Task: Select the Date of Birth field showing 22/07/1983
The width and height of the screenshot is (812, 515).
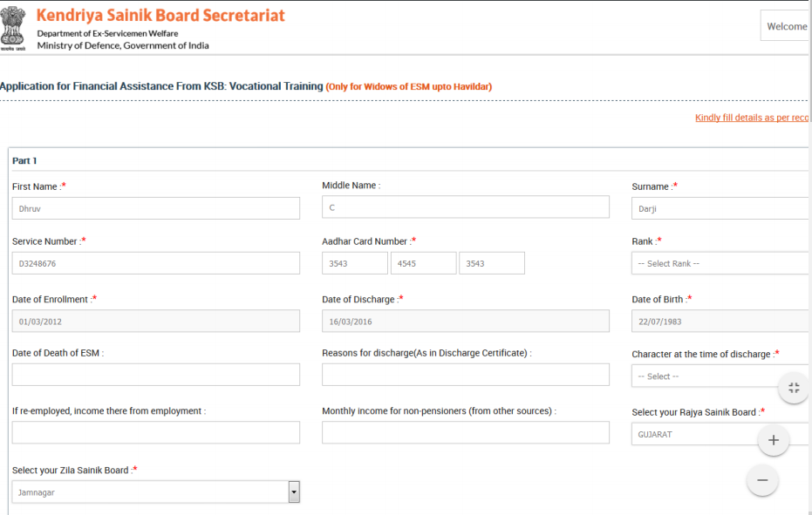Action: click(719, 320)
